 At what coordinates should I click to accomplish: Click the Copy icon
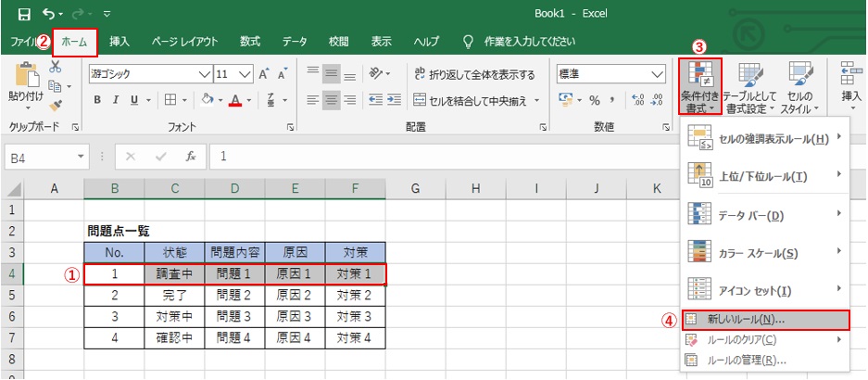[55, 86]
